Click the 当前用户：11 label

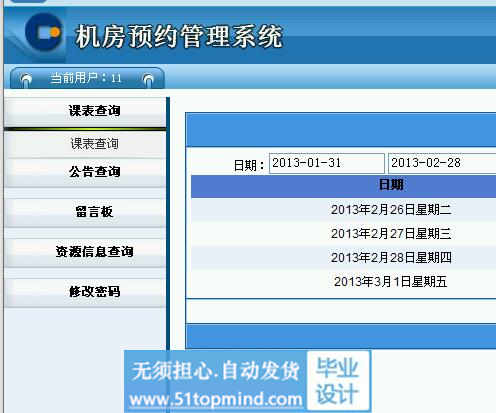[86, 79]
